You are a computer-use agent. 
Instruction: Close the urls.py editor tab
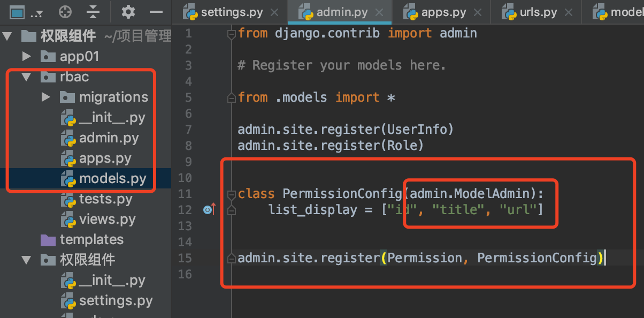coord(569,12)
